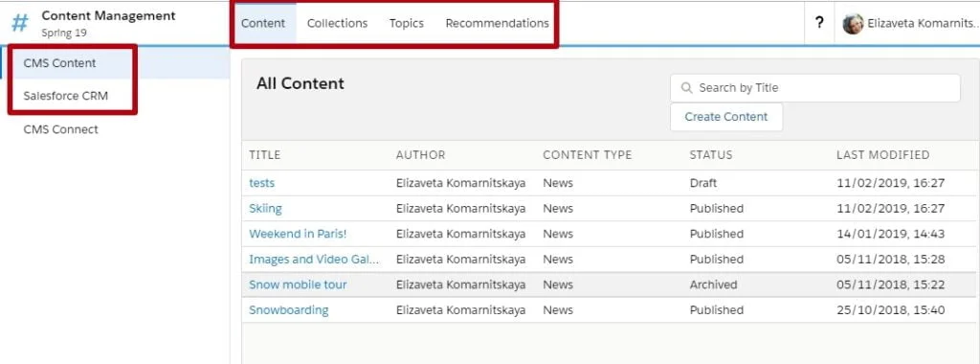980x364 pixels.
Task: Sort by the STATUS column header
Action: tap(711, 155)
